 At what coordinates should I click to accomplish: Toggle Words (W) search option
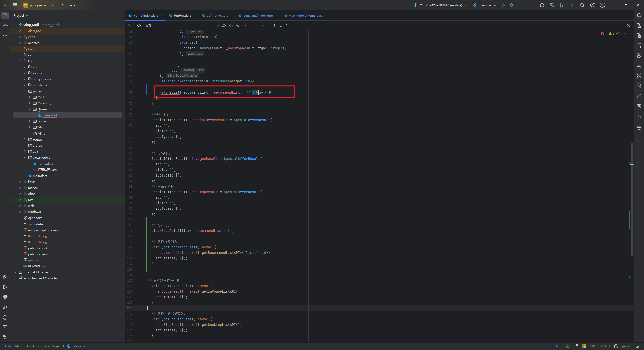[x=238, y=26]
